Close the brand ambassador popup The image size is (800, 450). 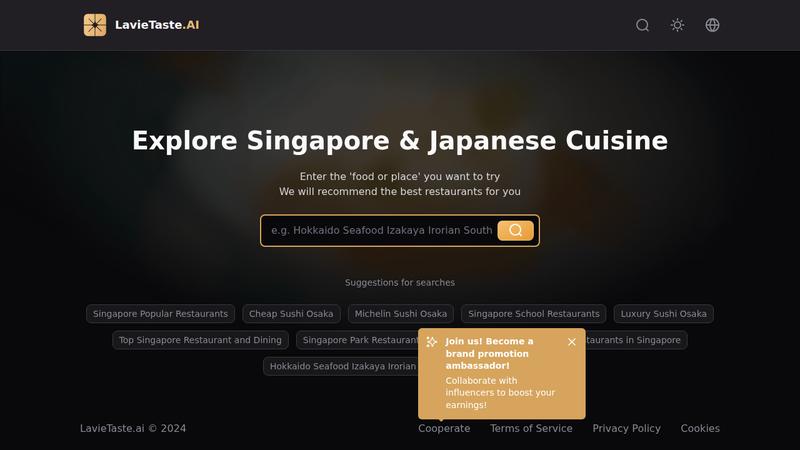572,342
